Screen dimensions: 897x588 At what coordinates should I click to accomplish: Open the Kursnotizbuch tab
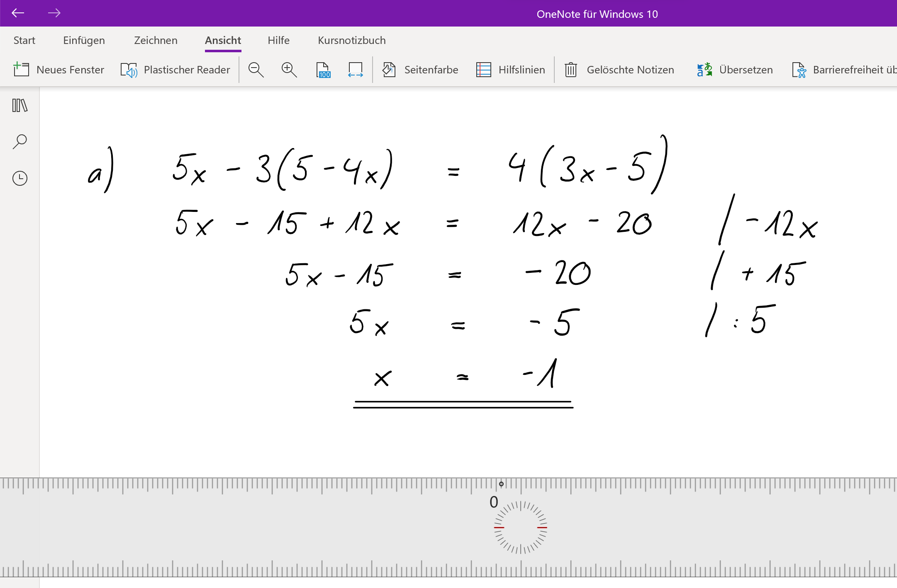coord(351,40)
